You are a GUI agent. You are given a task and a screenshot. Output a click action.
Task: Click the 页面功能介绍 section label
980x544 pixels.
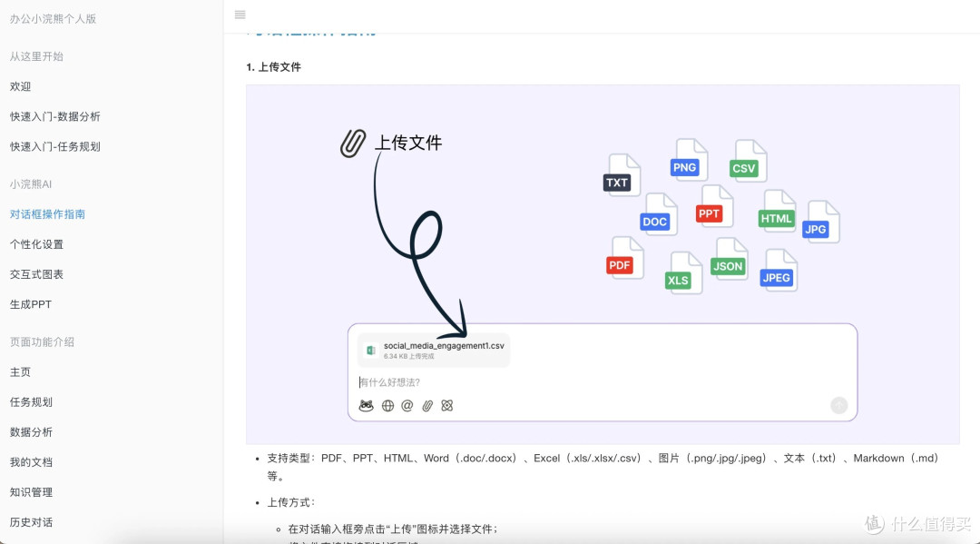[42, 341]
